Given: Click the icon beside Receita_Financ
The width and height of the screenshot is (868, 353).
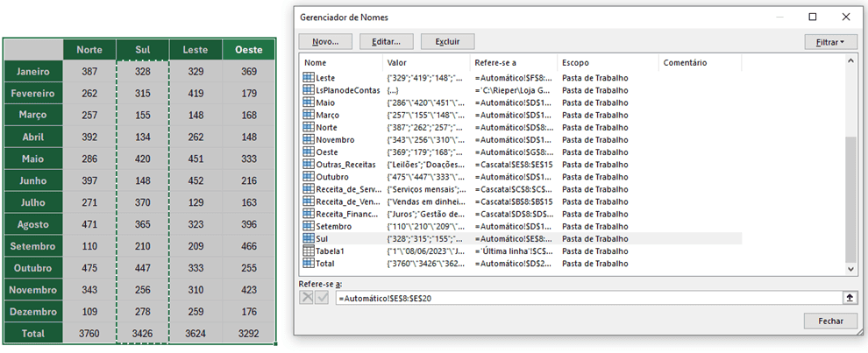Looking at the screenshot, I should [x=309, y=214].
